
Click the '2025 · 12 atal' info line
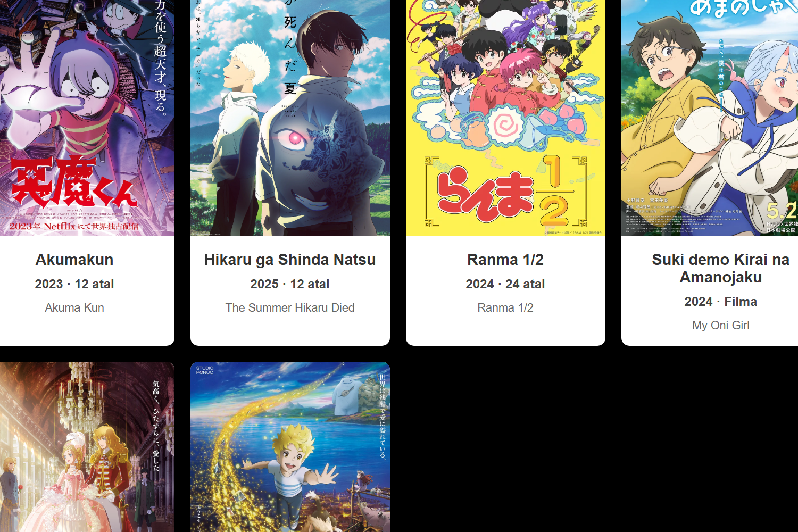point(290,284)
